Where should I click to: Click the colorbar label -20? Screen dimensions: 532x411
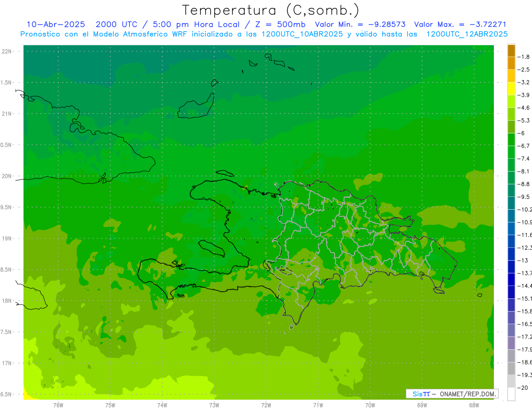click(x=523, y=388)
